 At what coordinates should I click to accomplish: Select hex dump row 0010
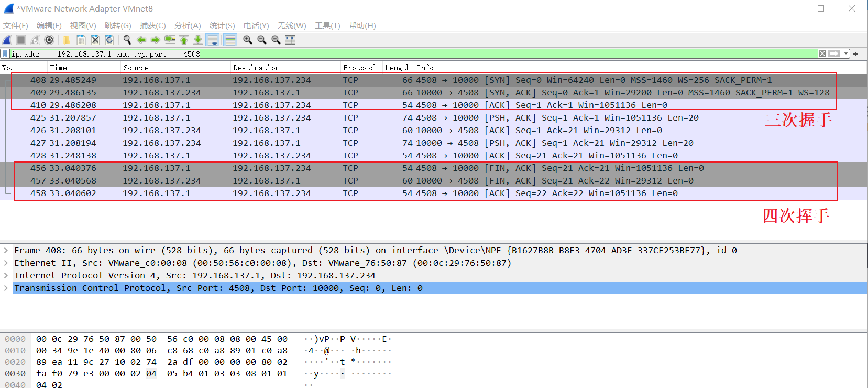198,351
